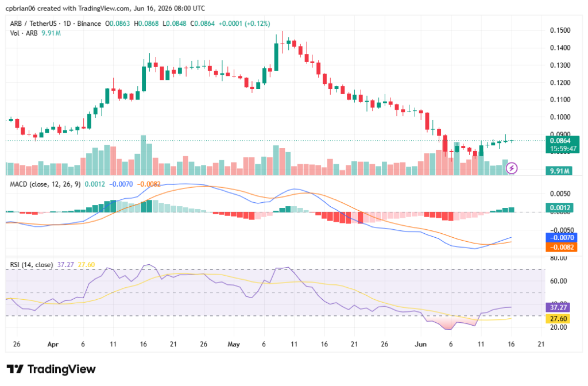Click the MACD (close, 12, 26, 9) label
588x386 pixels.
click(45, 184)
